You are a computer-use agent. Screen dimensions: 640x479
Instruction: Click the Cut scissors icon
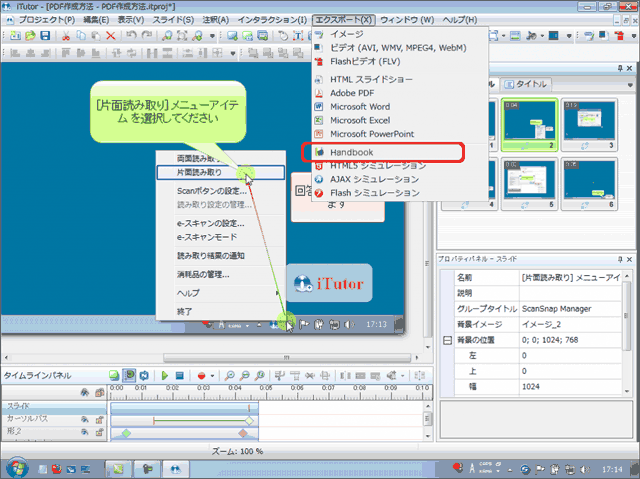click(x=66, y=36)
